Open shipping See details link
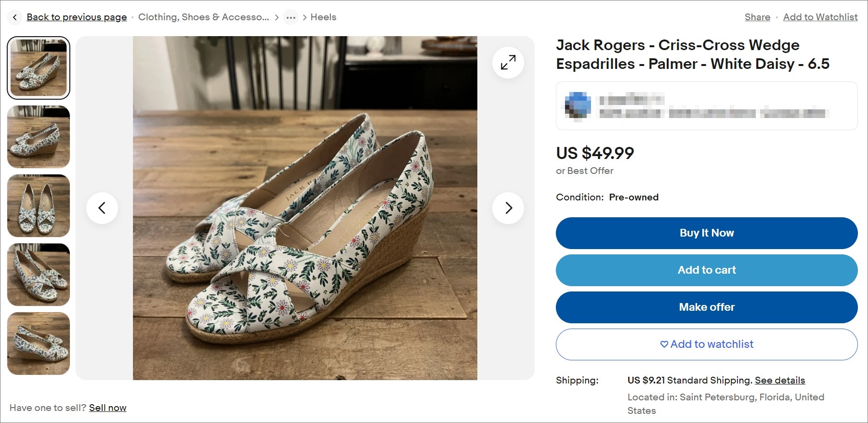868x423 pixels. (780, 380)
